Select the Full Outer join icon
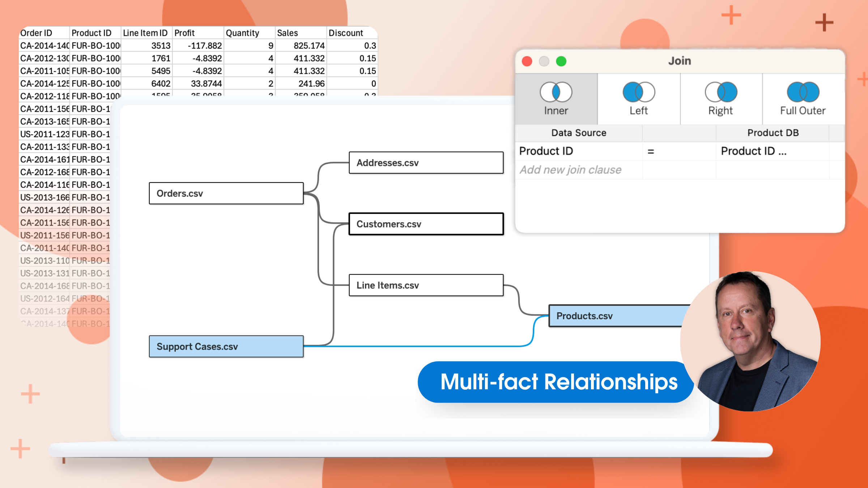 click(x=803, y=92)
